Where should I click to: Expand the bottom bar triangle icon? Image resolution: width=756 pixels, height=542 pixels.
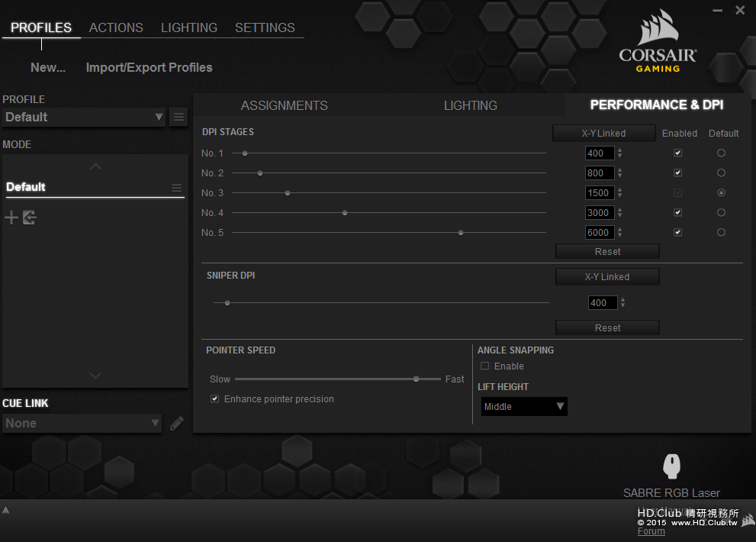[x=6, y=510]
